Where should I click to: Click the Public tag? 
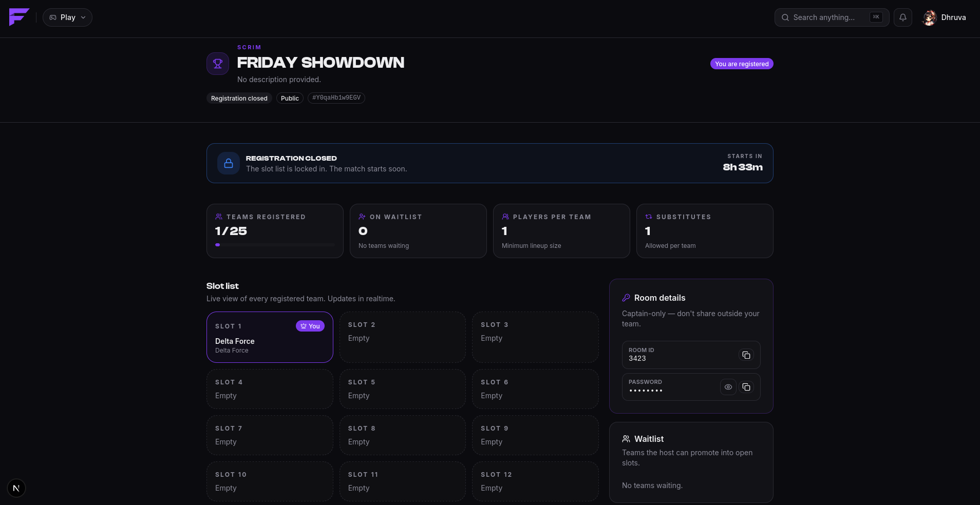[x=290, y=98]
